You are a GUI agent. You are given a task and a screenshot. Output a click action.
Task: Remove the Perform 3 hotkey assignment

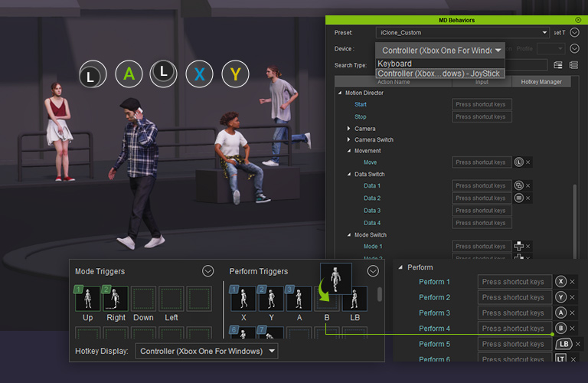tap(573, 313)
